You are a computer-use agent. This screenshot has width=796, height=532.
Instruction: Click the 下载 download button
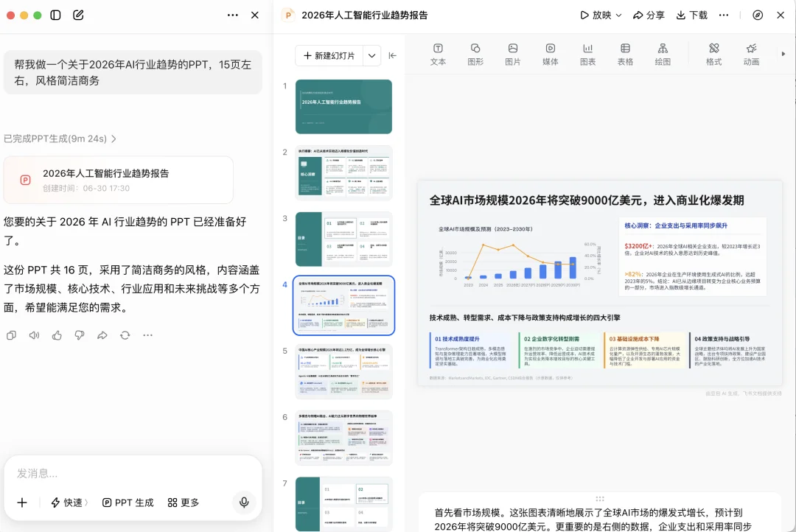[x=692, y=15]
